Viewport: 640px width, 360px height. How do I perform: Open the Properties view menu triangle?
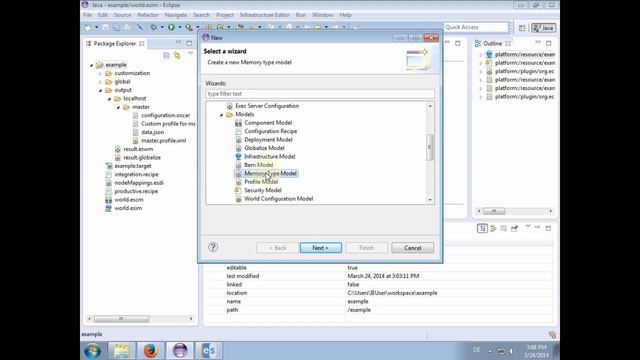point(527,227)
